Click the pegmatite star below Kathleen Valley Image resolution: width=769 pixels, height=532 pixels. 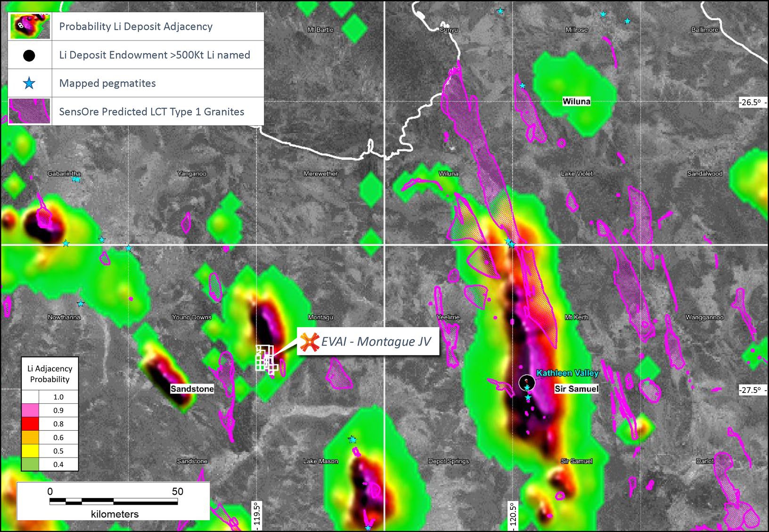529,397
